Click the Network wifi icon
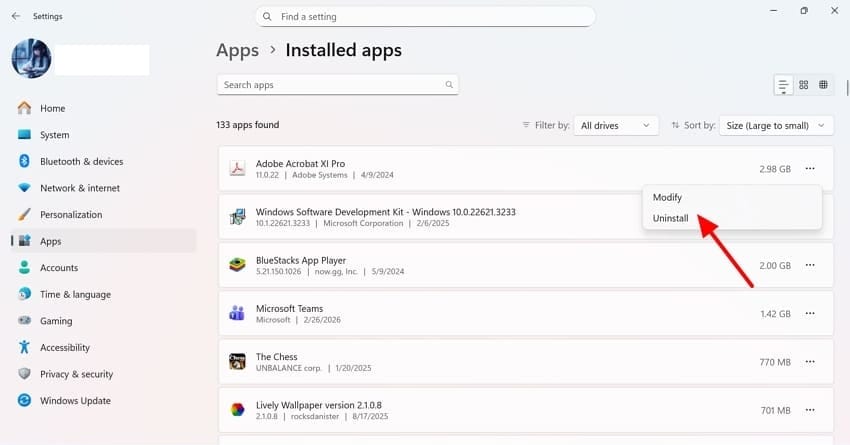This screenshot has height=445, width=850. [x=24, y=188]
